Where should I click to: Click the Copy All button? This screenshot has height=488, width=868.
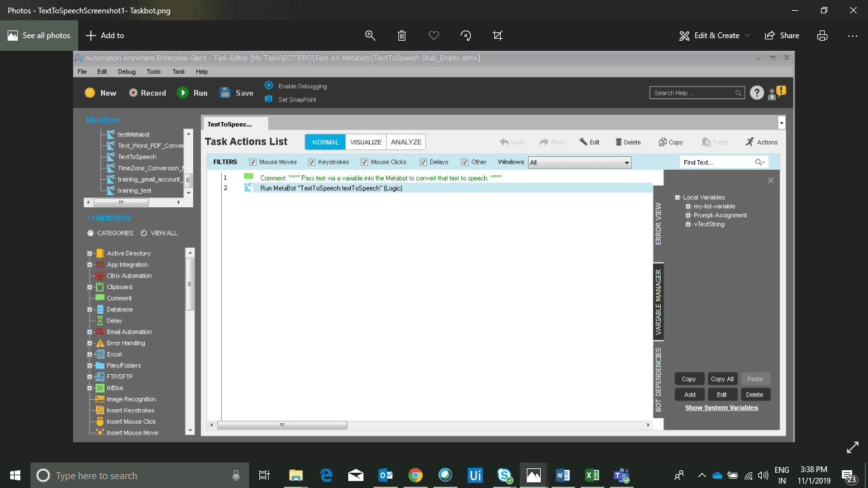(722, 379)
